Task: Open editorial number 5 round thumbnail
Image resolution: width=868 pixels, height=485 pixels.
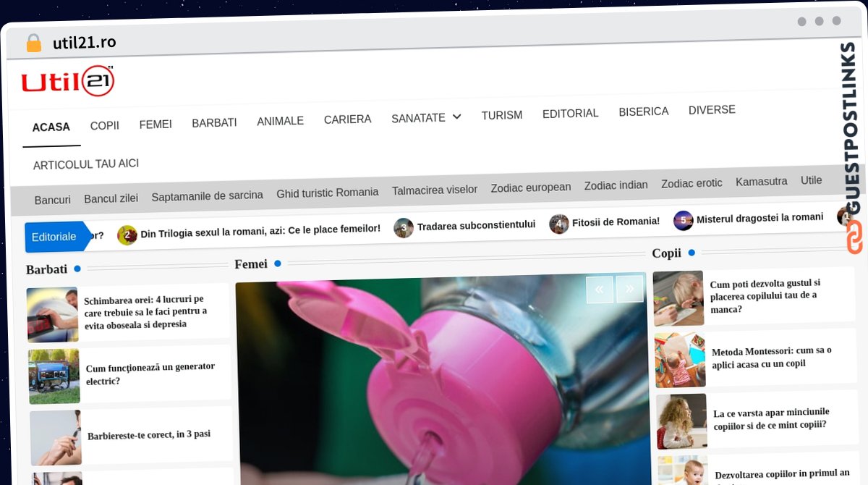Action: pyautogui.click(x=683, y=220)
